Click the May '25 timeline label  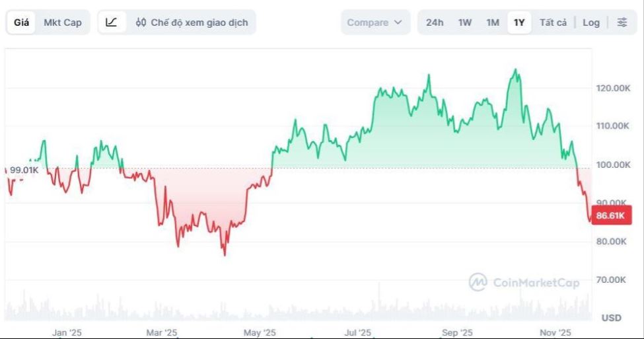pyautogui.click(x=260, y=332)
